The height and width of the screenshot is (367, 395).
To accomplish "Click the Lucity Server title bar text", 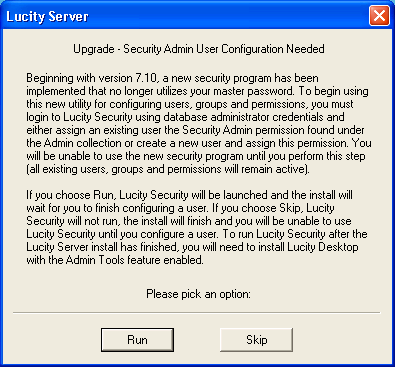I will coord(47,16).
